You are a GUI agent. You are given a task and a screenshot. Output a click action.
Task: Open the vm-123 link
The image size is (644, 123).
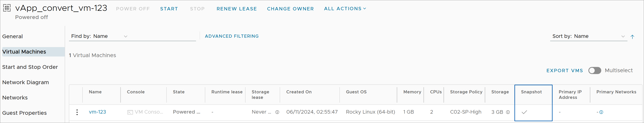coord(97,112)
